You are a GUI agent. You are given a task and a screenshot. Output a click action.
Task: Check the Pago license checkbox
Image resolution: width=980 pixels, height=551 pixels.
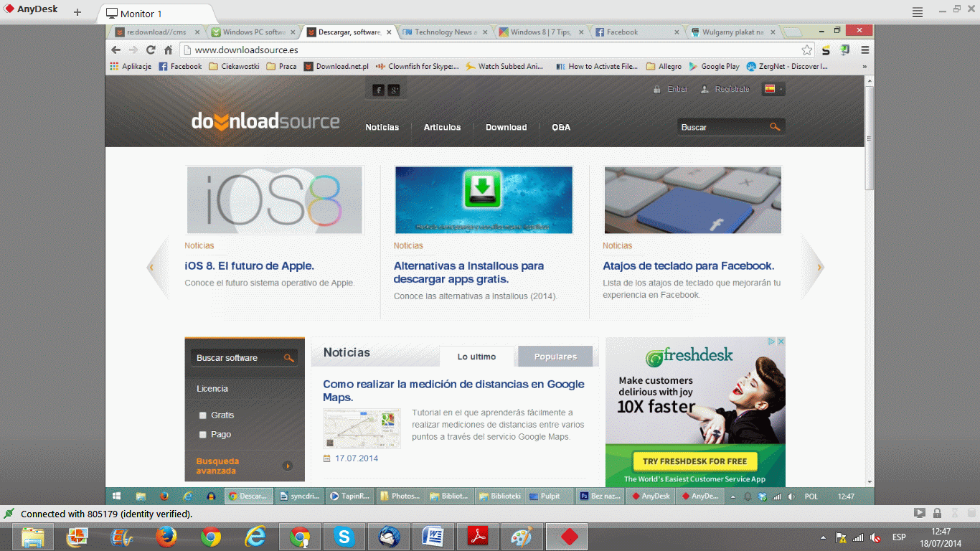click(203, 435)
